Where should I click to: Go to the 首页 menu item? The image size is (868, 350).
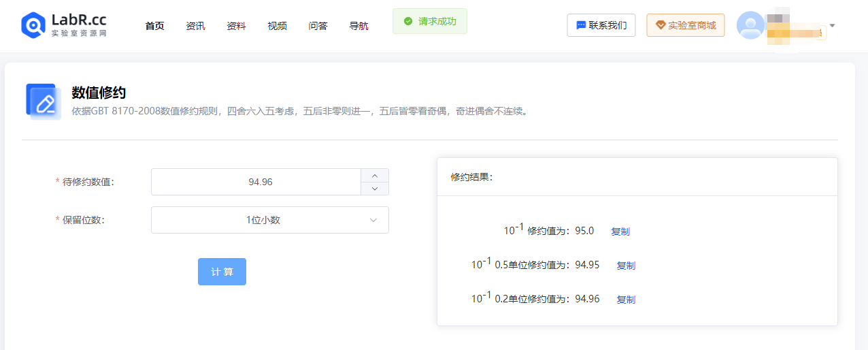pos(154,26)
